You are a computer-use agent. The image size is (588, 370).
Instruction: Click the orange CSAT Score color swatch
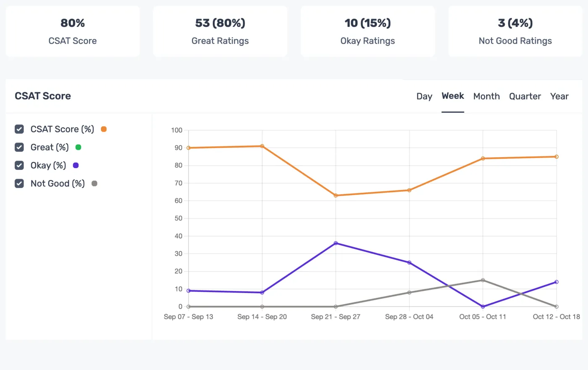[104, 129]
